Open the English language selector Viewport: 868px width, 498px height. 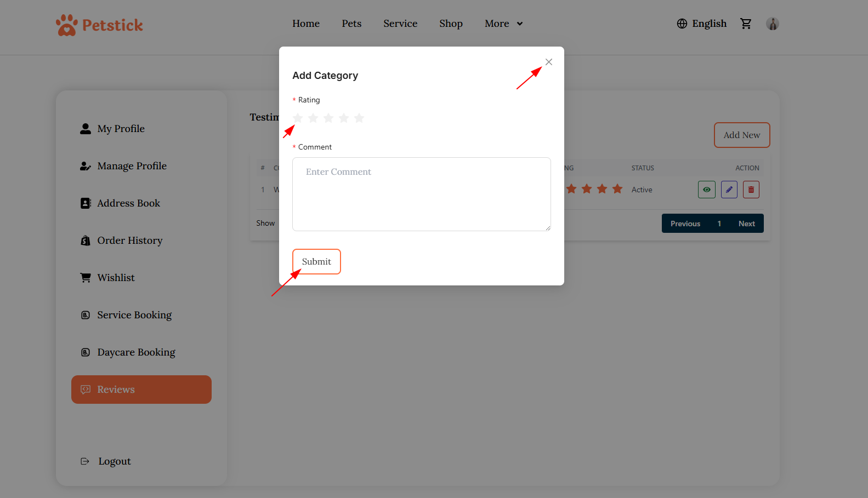point(701,24)
